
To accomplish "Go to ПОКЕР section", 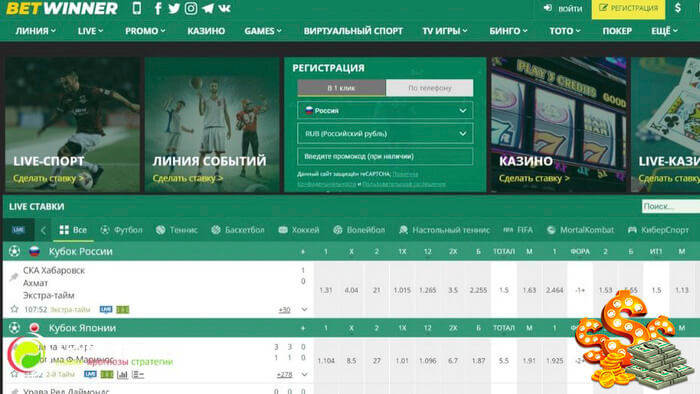I will [617, 31].
